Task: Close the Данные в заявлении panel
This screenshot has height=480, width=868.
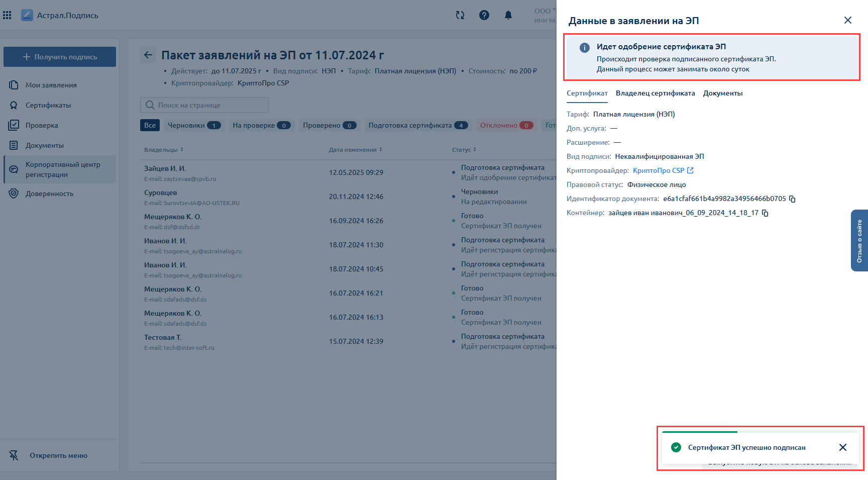Action: [848, 20]
